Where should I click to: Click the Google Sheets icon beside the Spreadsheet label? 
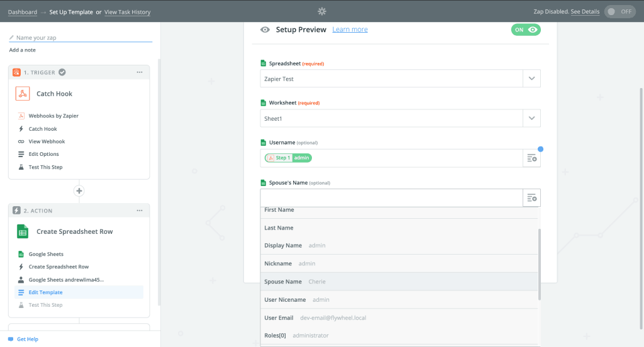[x=264, y=63]
